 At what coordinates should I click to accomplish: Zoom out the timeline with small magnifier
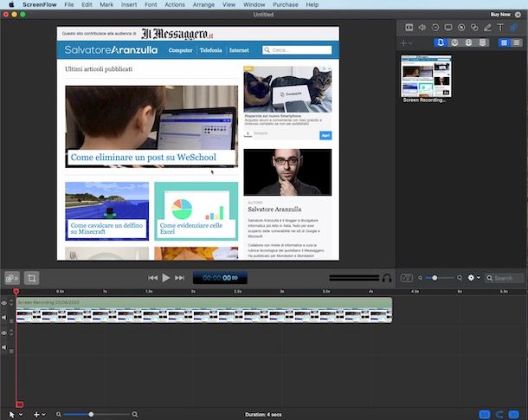coord(59,415)
